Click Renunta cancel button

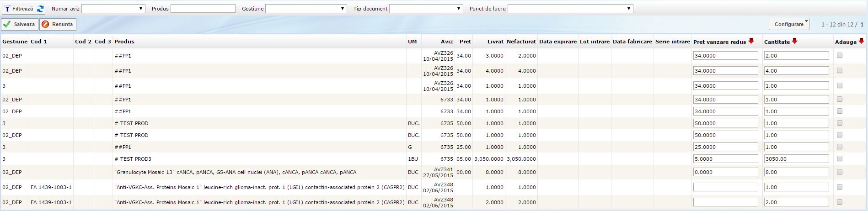(58, 24)
